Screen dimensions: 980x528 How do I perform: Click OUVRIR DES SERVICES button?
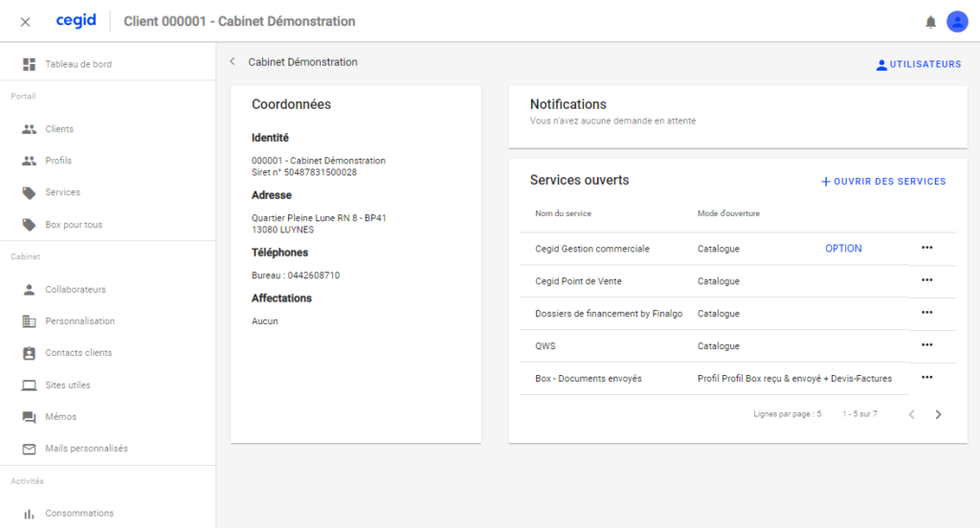[x=883, y=181]
